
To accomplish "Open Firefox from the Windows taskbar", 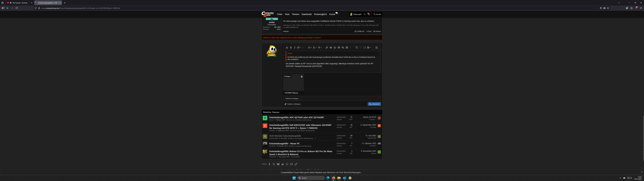I will tap(334, 178).
